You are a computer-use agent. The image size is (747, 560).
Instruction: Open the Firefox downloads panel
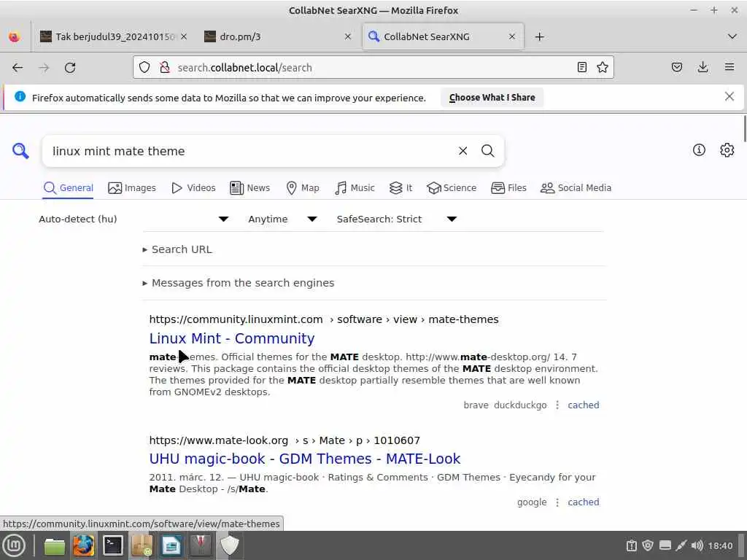point(703,67)
